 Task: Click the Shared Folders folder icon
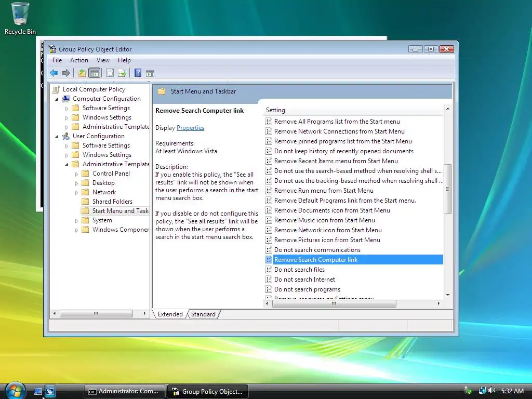[x=86, y=201]
